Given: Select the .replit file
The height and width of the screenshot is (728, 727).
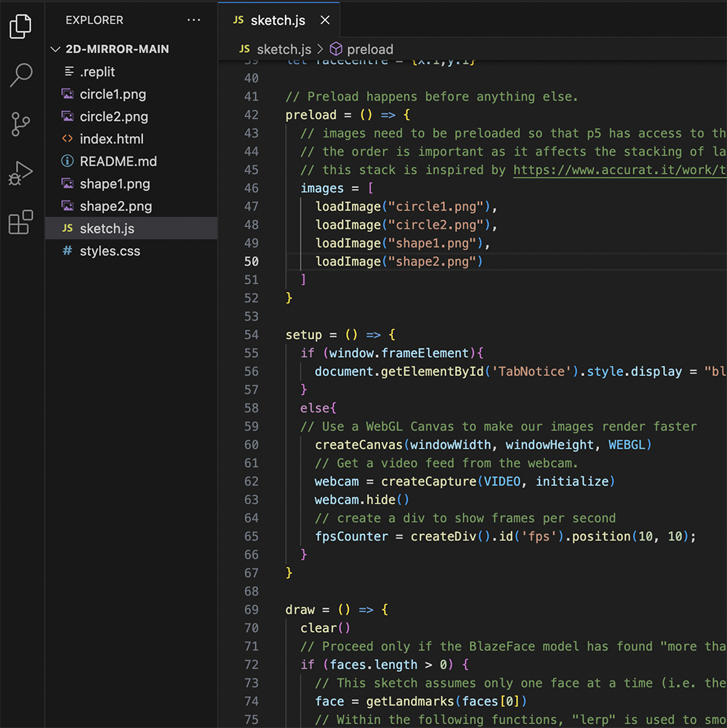Looking at the screenshot, I should click(97, 71).
